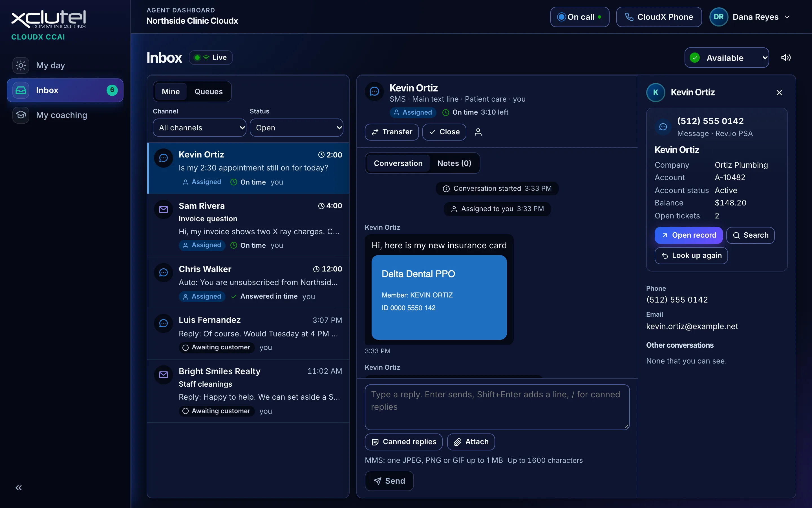Search for customer record
Viewport: 812px width, 508px height.
750,235
